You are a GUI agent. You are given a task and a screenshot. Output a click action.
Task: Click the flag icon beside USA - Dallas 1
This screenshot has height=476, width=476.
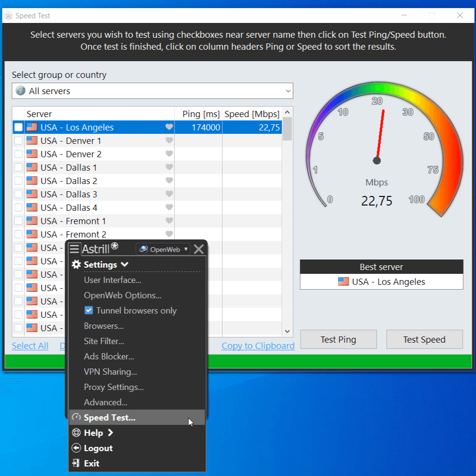pyautogui.click(x=32, y=167)
